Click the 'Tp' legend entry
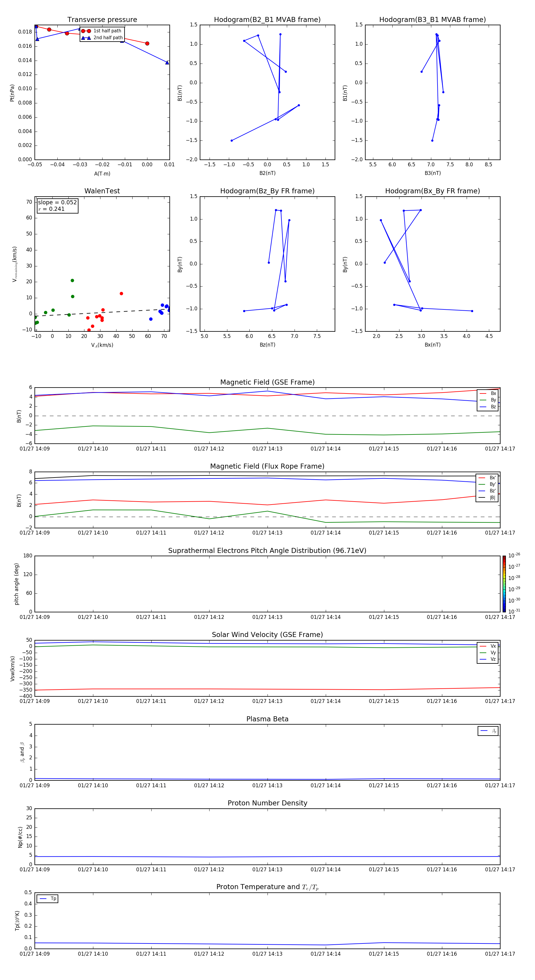Image resolution: width=535 pixels, height=980 pixels. pyautogui.click(x=48, y=899)
